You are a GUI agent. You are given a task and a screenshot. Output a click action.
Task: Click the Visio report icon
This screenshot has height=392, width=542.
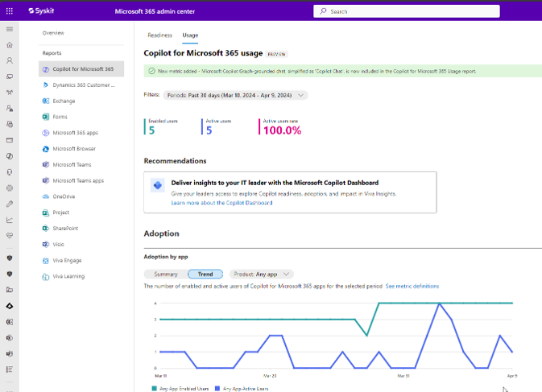pos(46,244)
